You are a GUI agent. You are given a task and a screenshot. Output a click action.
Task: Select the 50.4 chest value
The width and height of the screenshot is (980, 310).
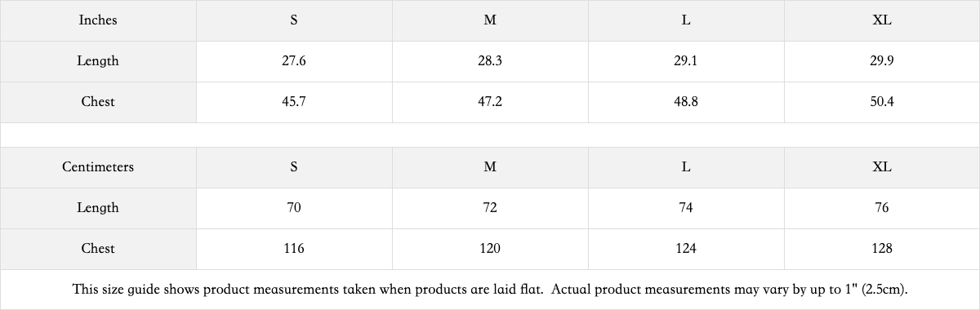[882, 102]
